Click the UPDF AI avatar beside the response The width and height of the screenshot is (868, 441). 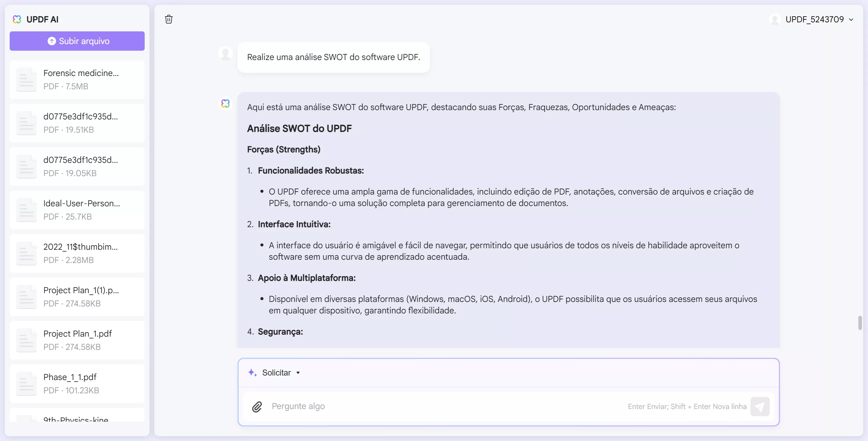click(225, 103)
